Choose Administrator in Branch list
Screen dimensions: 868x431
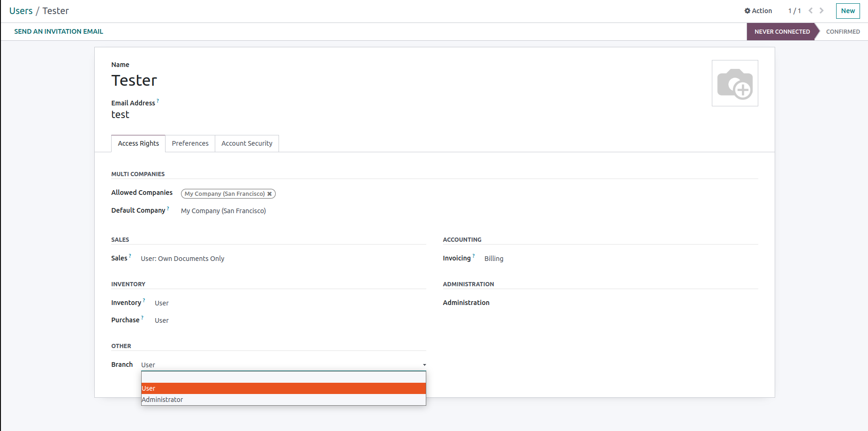pos(284,400)
